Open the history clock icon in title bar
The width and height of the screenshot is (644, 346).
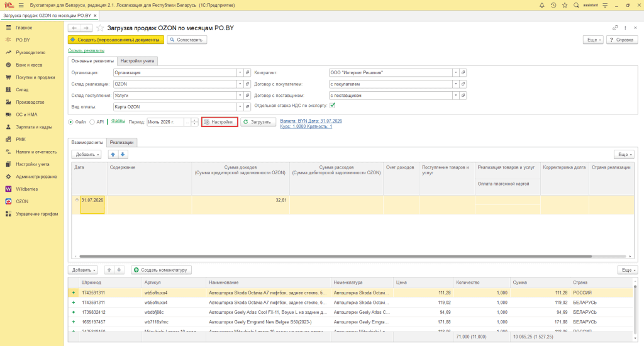[553, 5]
